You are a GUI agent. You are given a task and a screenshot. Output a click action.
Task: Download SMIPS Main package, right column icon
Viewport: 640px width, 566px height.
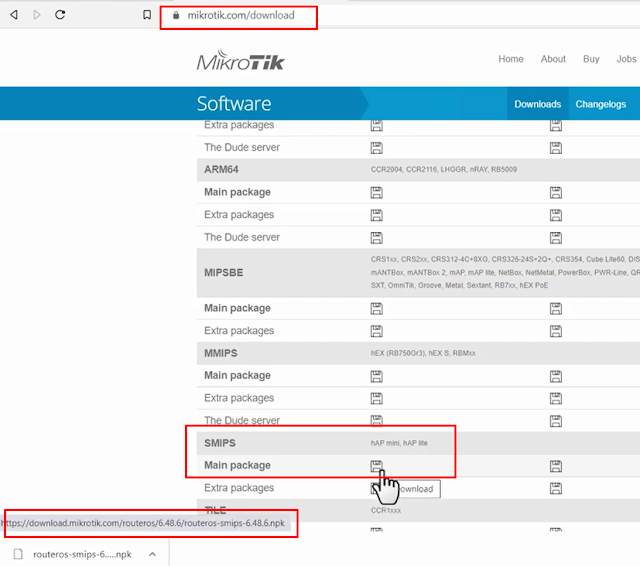(556, 466)
